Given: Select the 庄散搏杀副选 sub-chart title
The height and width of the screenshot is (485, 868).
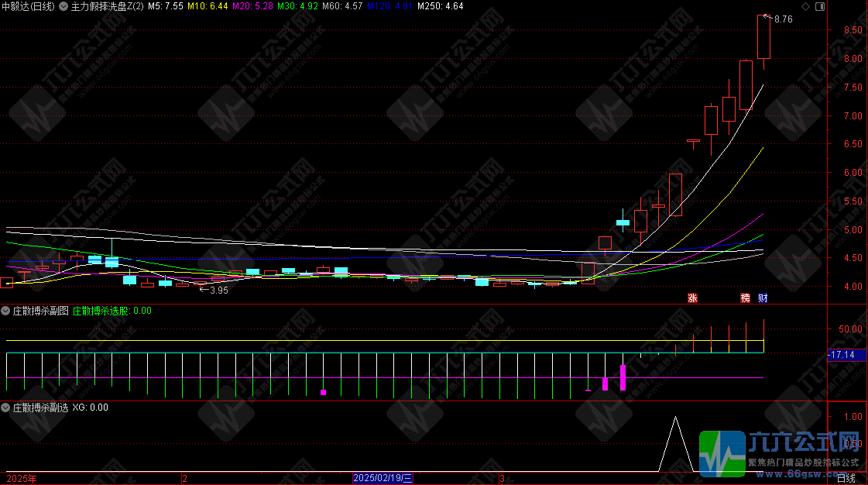Looking at the screenshot, I should 40,407.
